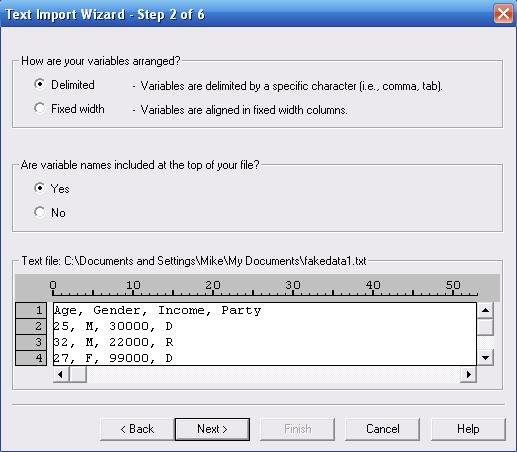Viewport: 517px width, 452px height.
Task: Select row header 4 in data preview
Action: point(31,358)
